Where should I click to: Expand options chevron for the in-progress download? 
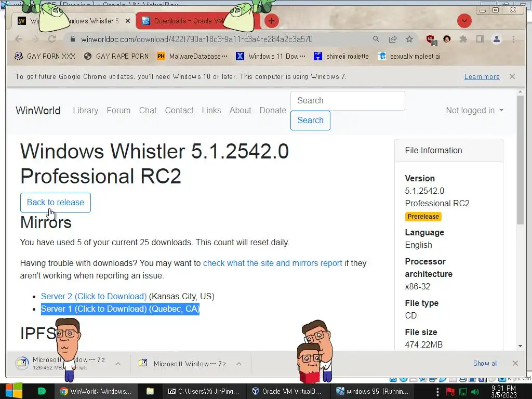tap(118, 364)
